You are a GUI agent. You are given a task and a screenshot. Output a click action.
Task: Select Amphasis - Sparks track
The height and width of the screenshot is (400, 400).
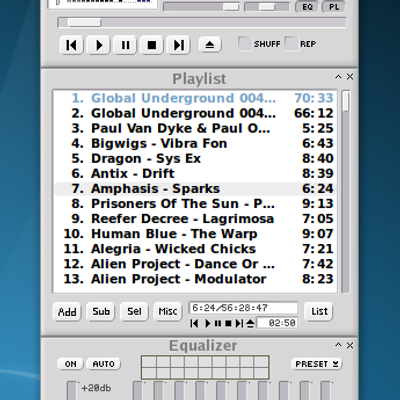(195, 189)
